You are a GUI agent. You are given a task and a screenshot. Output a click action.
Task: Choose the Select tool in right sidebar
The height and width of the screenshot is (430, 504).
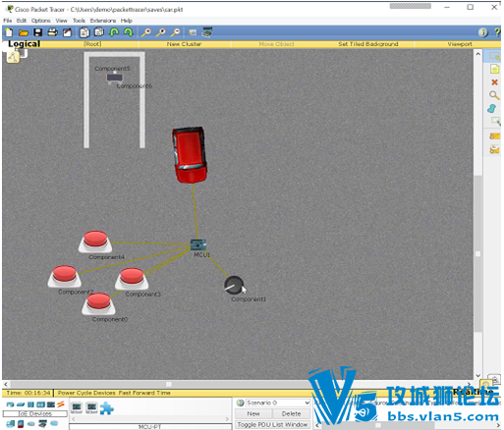(494, 56)
